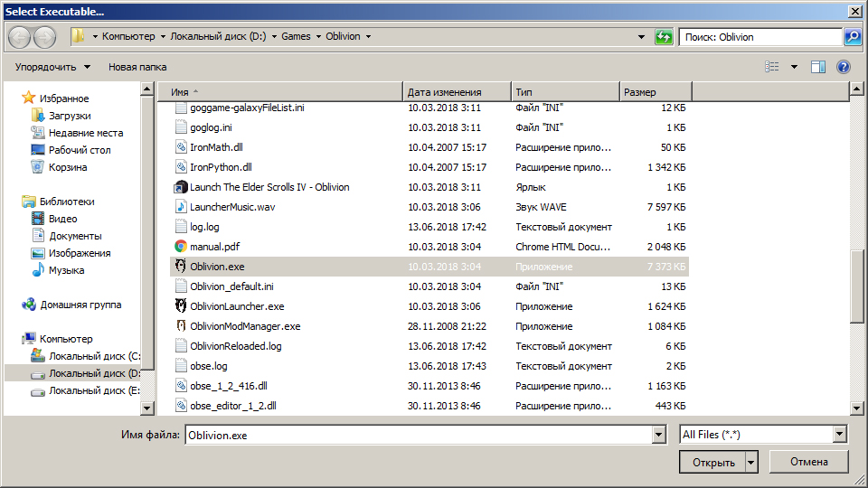Click the Forward navigation arrow
This screenshot has width=868, height=488.
[45, 37]
